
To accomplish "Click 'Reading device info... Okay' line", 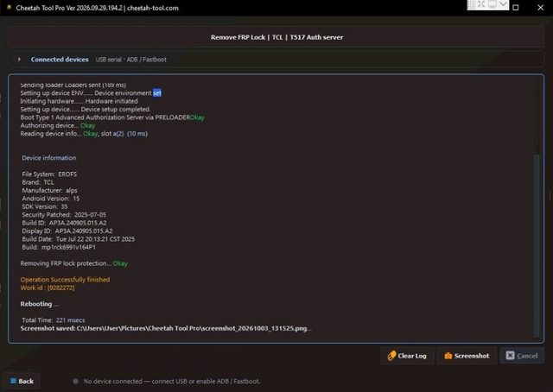I will tap(84, 134).
